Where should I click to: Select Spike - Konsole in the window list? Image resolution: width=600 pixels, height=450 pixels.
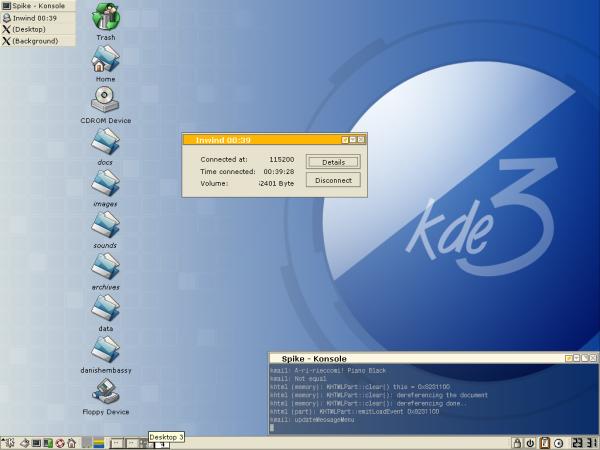[x=38, y=6]
